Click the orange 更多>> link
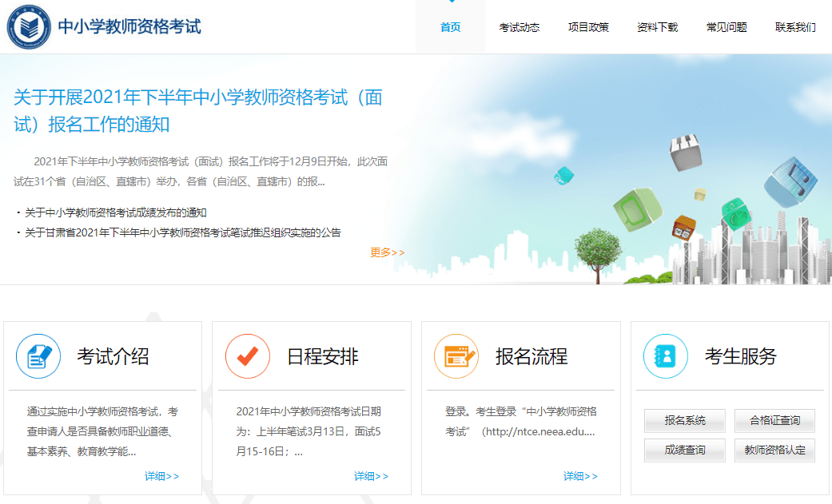Viewport: 832px width, 504px height. pos(388,252)
